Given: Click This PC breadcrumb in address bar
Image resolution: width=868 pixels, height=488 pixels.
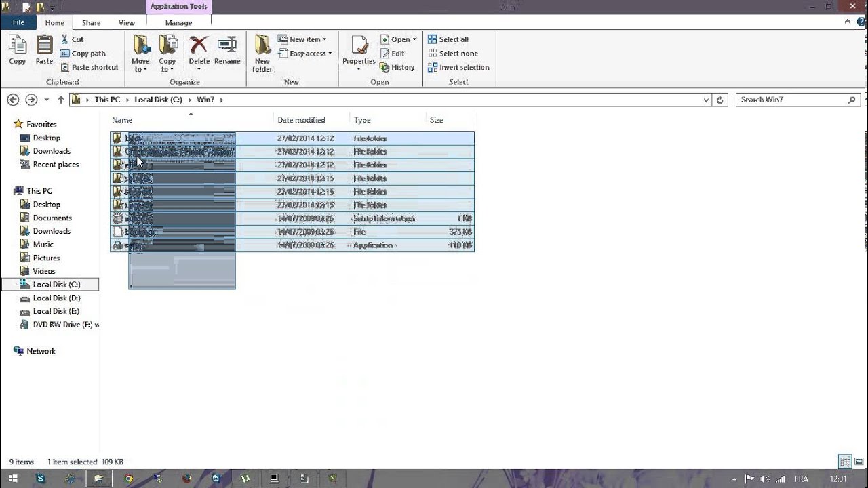Looking at the screenshot, I should (107, 100).
